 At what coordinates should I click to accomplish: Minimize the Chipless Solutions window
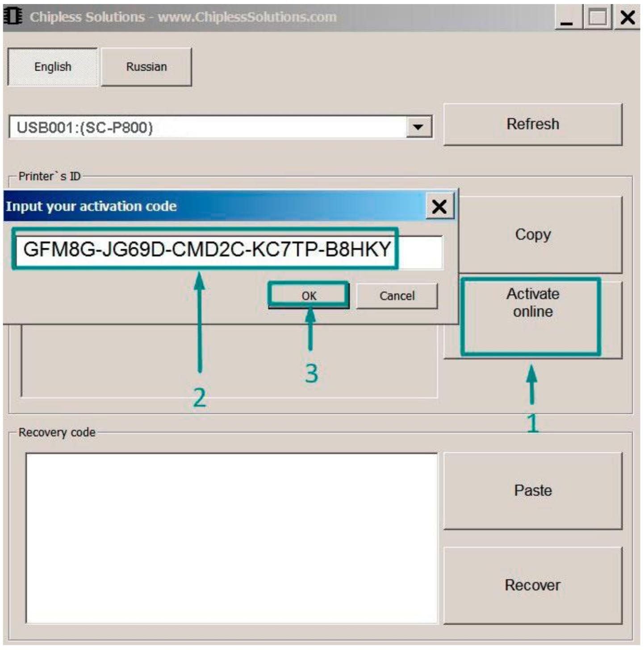click(568, 18)
